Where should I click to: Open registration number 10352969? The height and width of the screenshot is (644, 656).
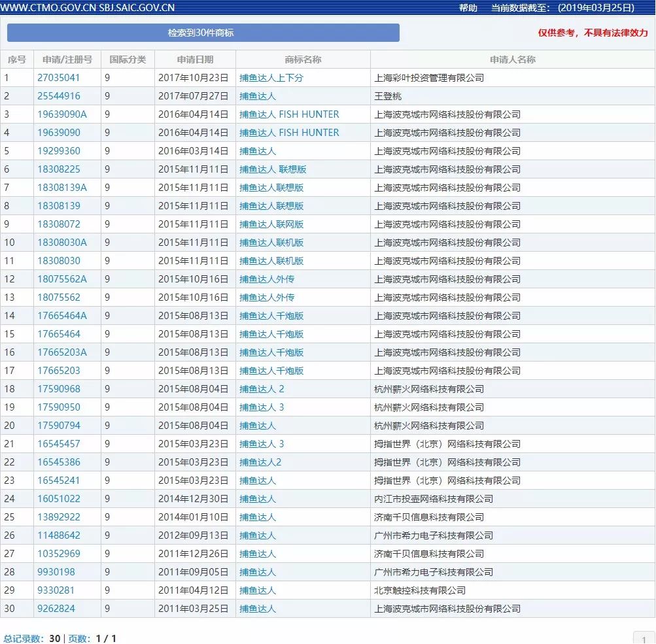(59, 554)
